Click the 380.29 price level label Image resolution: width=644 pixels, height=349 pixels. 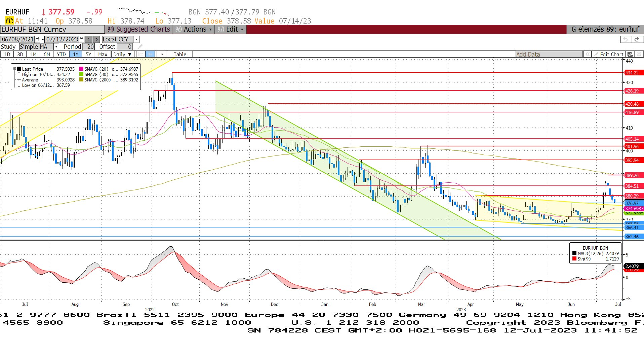tap(634, 196)
